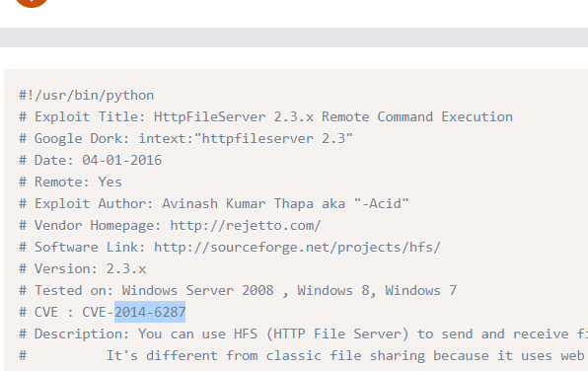The height and width of the screenshot is (371, 588).
Task: Click 'HttpFileServer 2.3.x' in the exploit title
Action: click(x=234, y=117)
